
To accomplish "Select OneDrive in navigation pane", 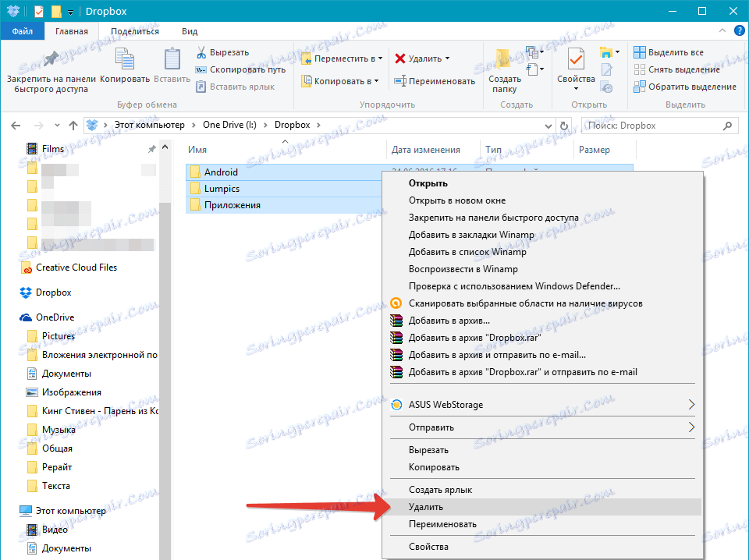I will (47, 317).
